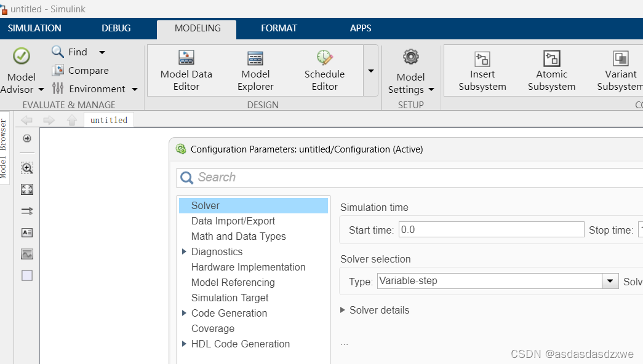Open the APPS tab
The width and height of the screenshot is (643, 364).
point(361,28)
